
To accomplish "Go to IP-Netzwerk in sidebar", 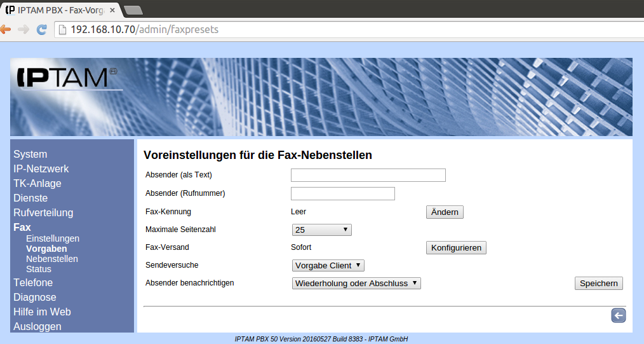I will pyautogui.click(x=41, y=169).
